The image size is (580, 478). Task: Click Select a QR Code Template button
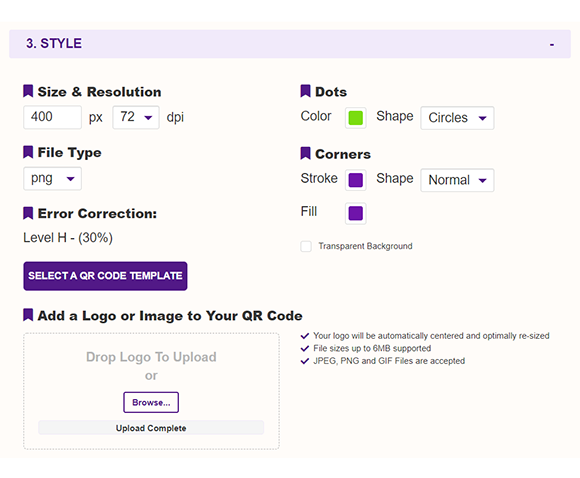click(105, 276)
